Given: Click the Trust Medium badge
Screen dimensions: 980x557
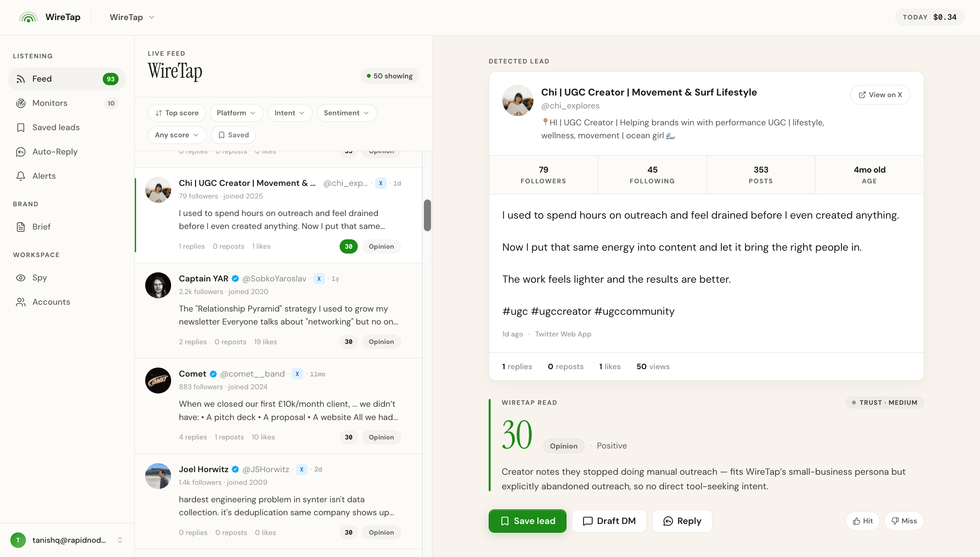Looking at the screenshot, I should click(x=884, y=403).
